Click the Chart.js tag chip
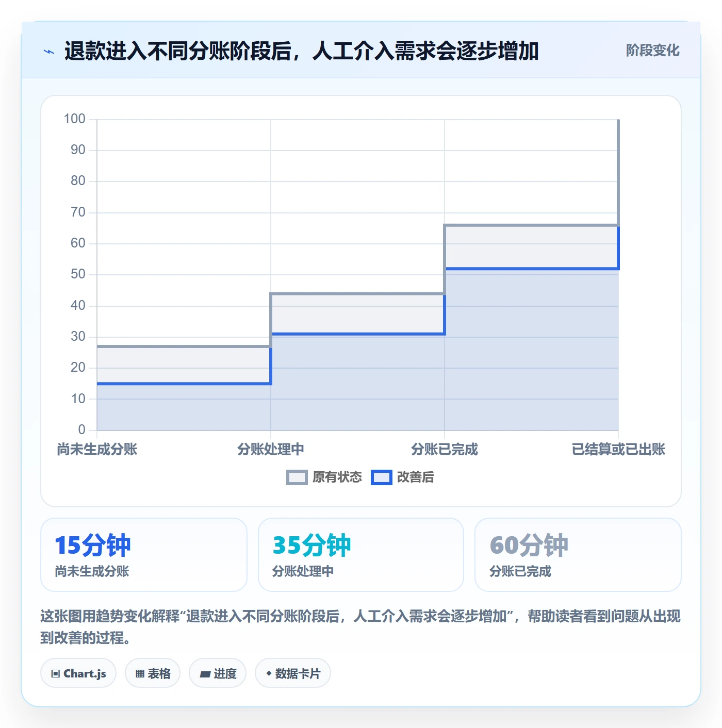 click(78, 673)
